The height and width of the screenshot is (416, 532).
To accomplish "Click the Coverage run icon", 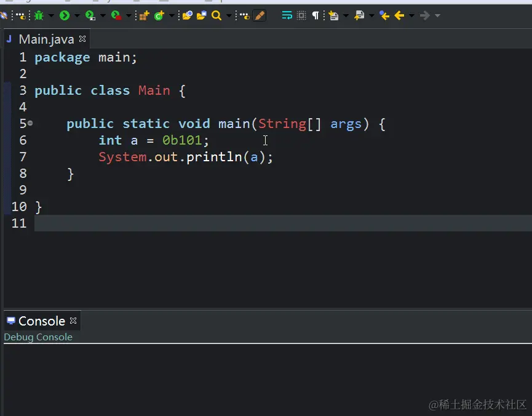I will pyautogui.click(x=90, y=15).
